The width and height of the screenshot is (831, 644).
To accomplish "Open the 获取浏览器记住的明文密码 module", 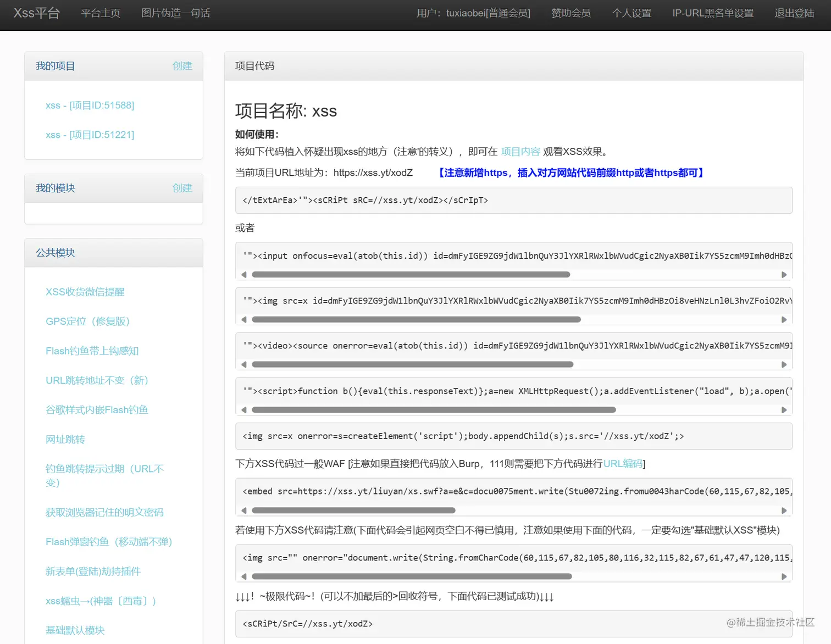I will point(104,512).
